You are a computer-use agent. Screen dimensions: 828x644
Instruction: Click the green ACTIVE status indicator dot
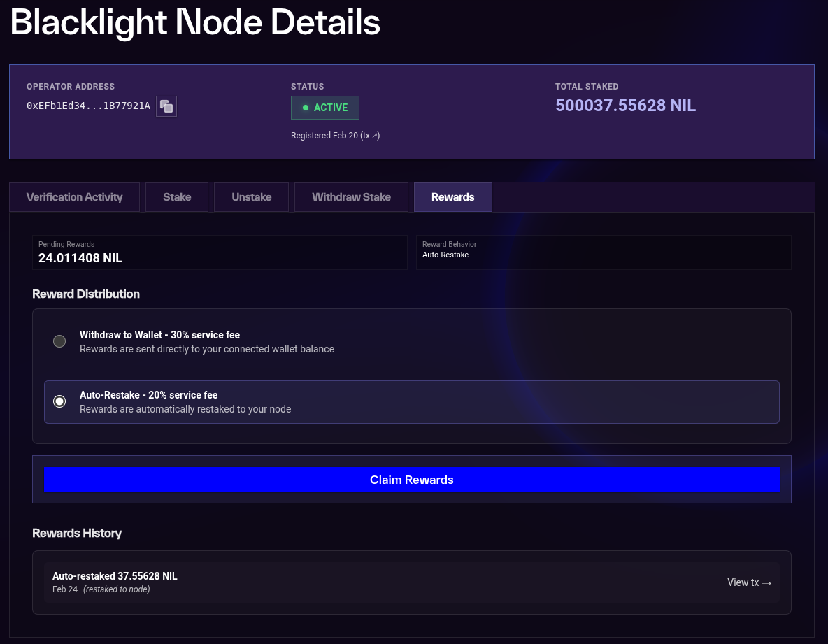[305, 108]
